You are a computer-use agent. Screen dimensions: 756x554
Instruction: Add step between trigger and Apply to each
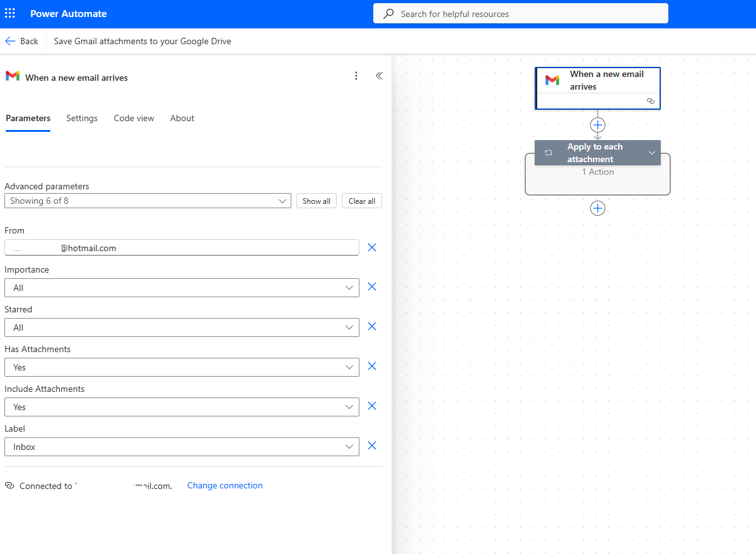pyautogui.click(x=598, y=124)
